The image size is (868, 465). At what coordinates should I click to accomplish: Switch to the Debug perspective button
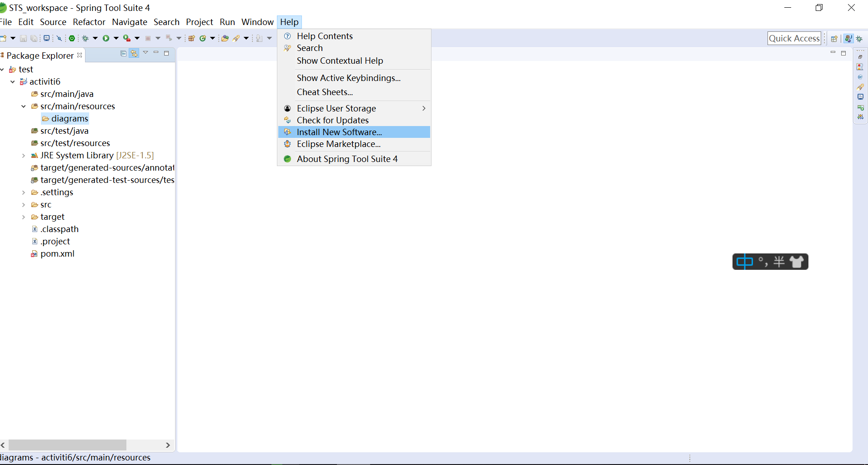859,39
